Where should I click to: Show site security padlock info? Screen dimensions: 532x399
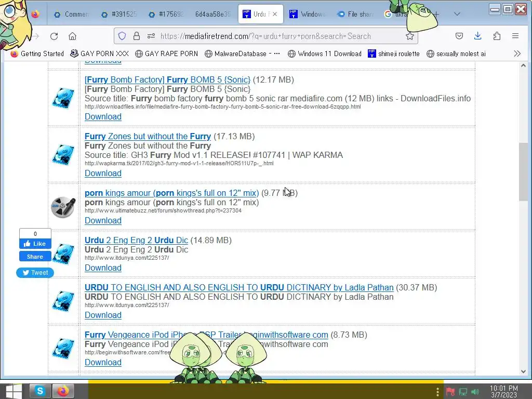click(137, 36)
